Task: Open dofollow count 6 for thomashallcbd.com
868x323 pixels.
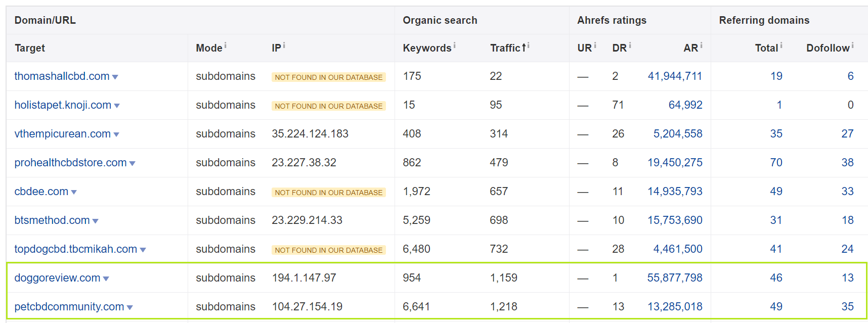Action: pos(851,76)
